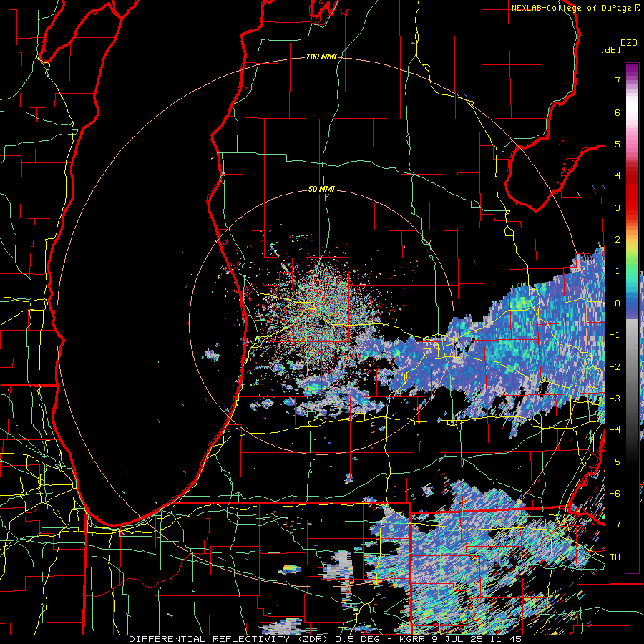This screenshot has width=644, height=644.
Task: Click the -2 value on the scale
Action: [615, 366]
